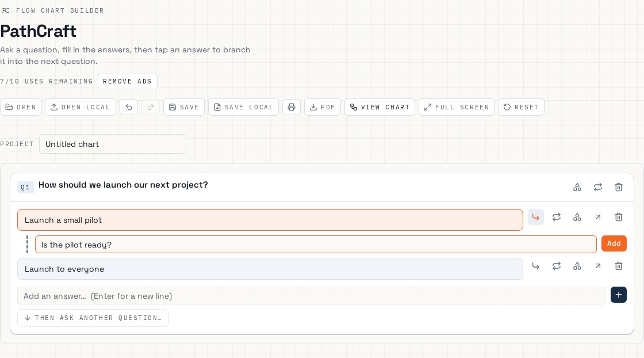Delete Launch a small pilot answer
Image resolution: width=644 pixels, height=358 pixels.
point(619,217)
